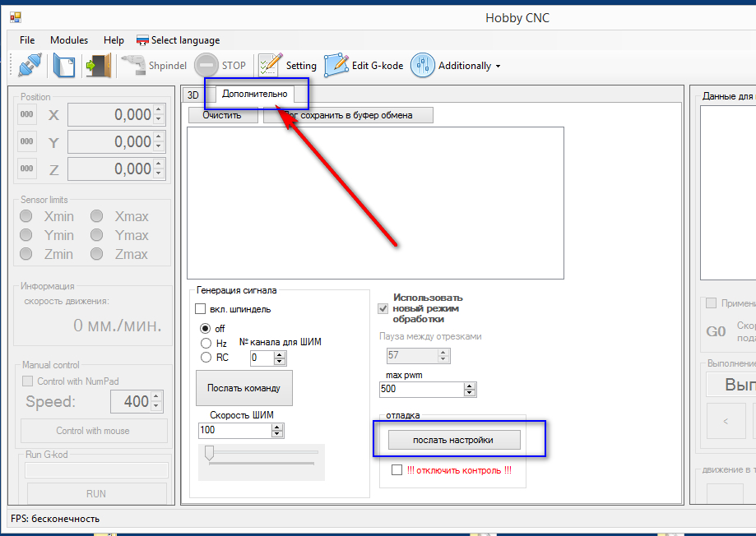Expand the Additionally dropdown

456,65
